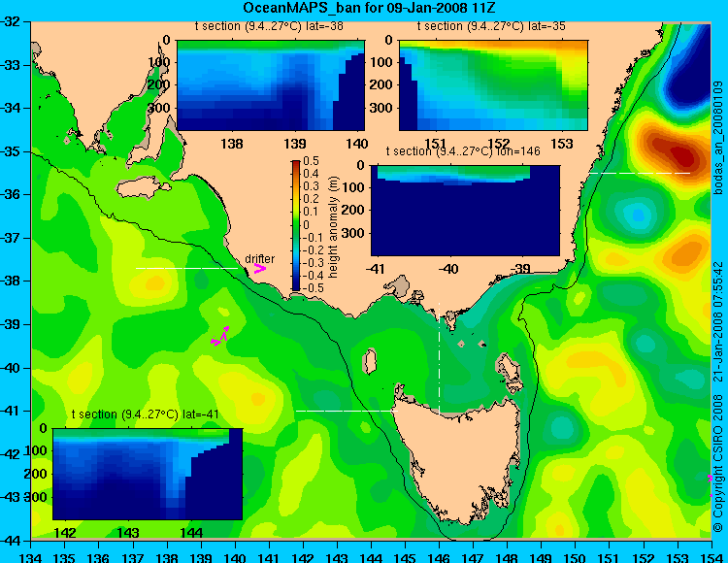Click the white dashed section line off the east coast
This screenshot has height=563, width=728.
coord(640,173)
